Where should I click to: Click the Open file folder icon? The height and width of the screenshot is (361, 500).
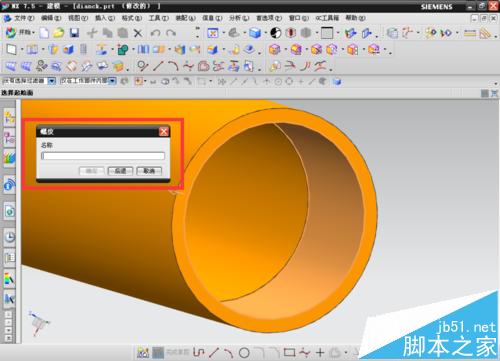tap(59, 33)
